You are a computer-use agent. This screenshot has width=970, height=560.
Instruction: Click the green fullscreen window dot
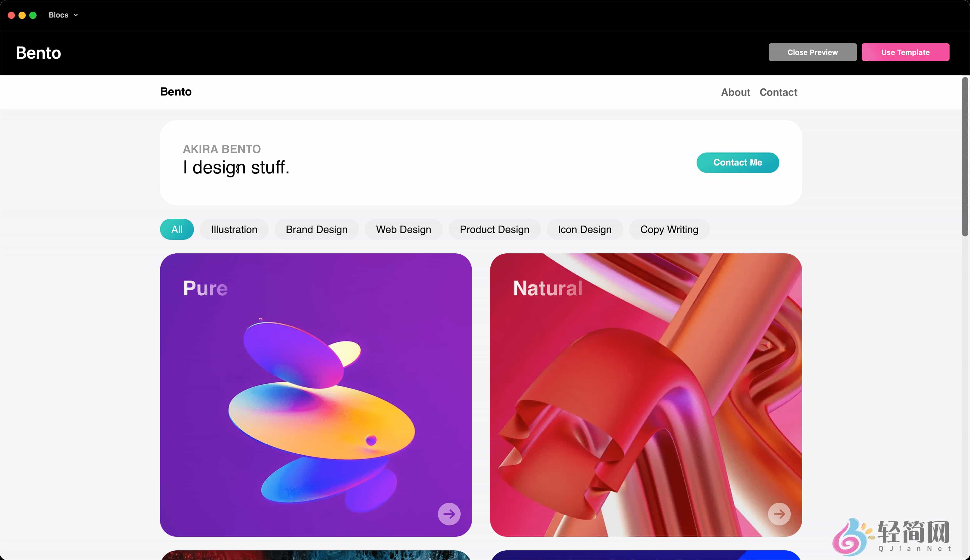[x=33, y=15]
